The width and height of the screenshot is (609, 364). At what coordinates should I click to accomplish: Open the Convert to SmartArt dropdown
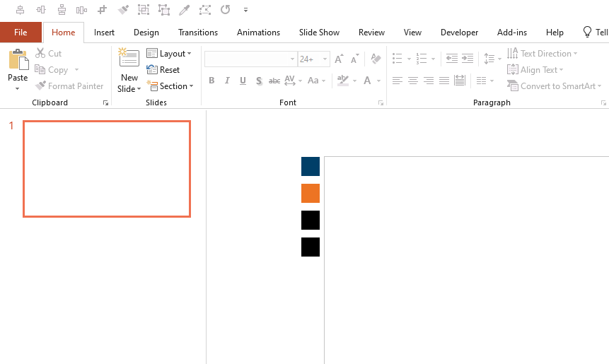coord(555,86)
